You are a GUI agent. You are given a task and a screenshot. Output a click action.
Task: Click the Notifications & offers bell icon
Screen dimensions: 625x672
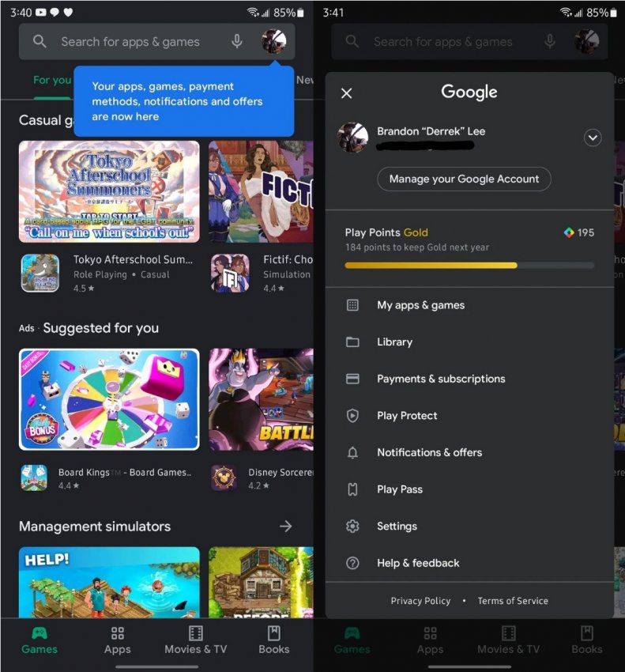353,452
